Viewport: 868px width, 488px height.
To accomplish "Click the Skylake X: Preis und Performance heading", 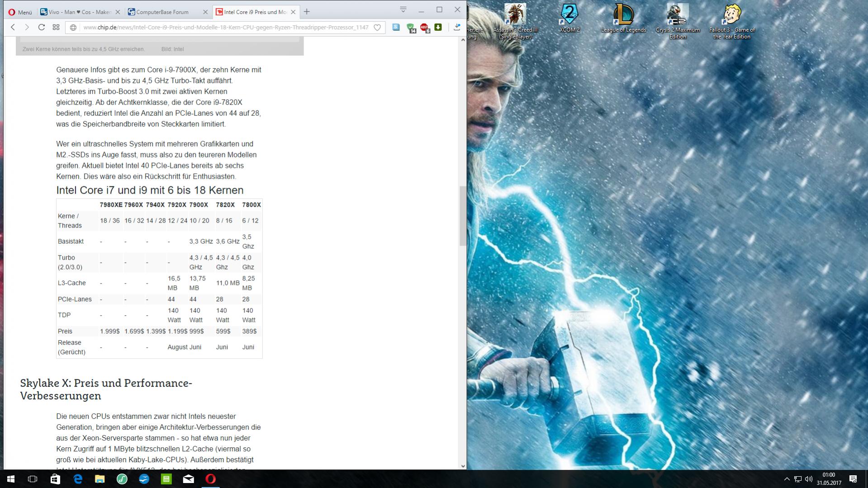I will [106, 389].
